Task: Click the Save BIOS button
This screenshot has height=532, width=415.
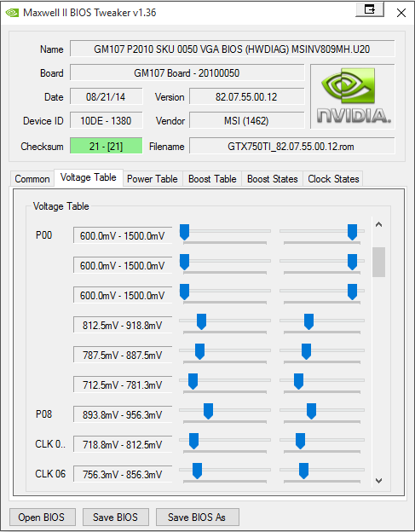Action: coord(115,517)
